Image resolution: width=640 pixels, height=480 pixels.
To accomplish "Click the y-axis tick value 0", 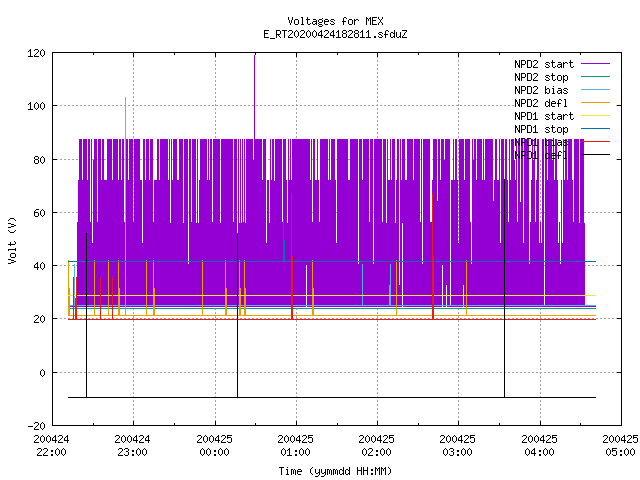I will pyautogui.click(x=42, y=373).
